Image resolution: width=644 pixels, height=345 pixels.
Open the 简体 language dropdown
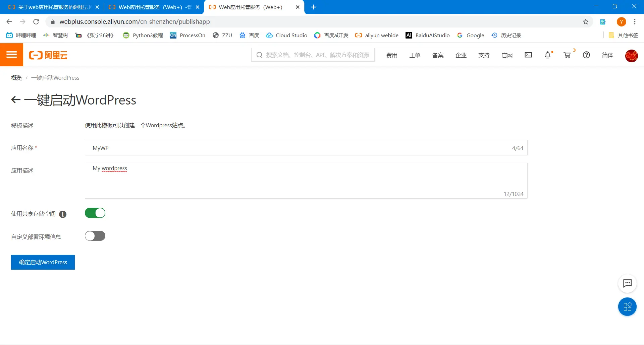[x=607, y=55]
